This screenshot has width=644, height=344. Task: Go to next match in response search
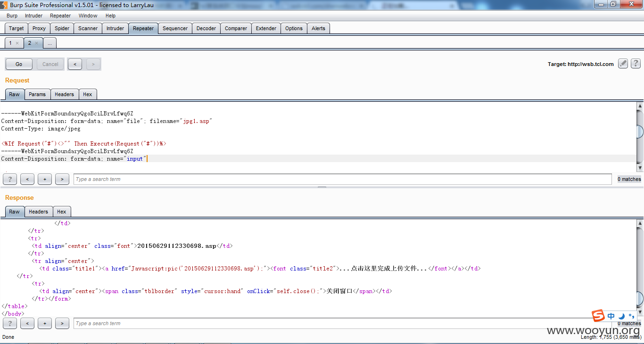pos(62,323)
